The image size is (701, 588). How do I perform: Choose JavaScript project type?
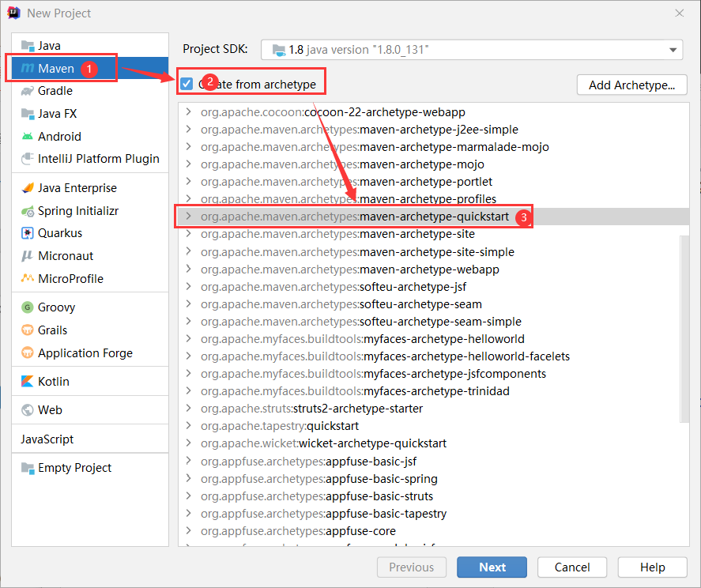coord(90,439)
